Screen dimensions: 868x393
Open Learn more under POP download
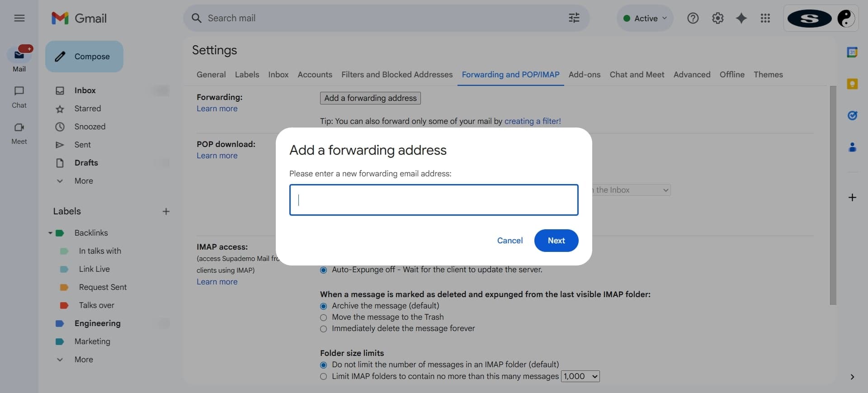click(x=217, y=156)
